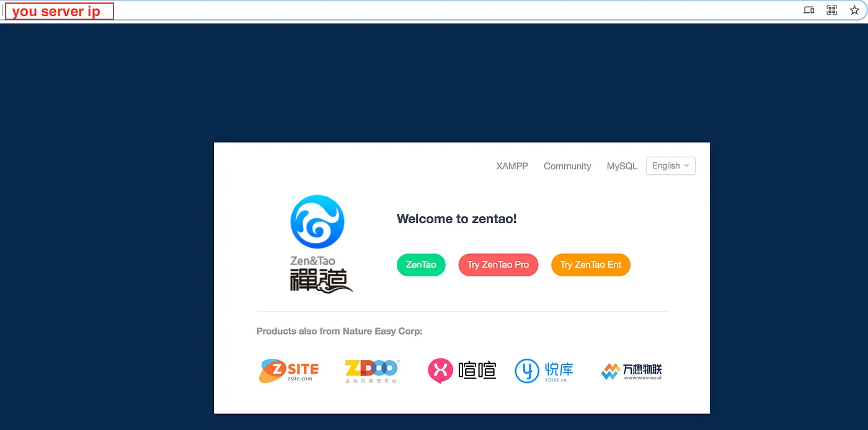The height and width of the screenshot is (430, 868).
Task: Focus the browser address bar
Action: 434,10
